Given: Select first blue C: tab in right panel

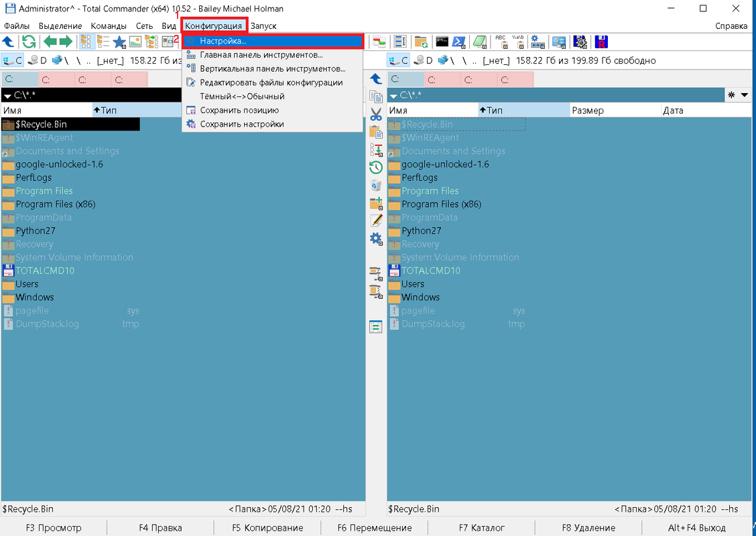Looking at the screenshot, I should pos(406,80).
